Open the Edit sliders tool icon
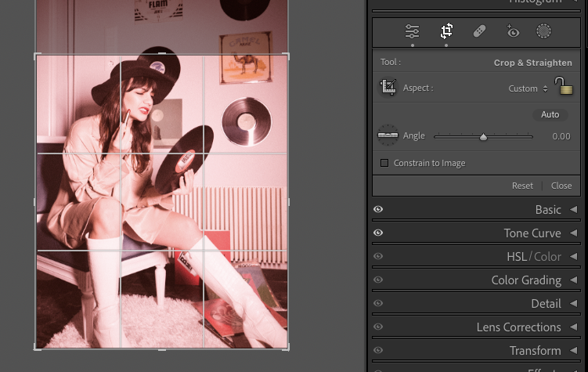 412,31
